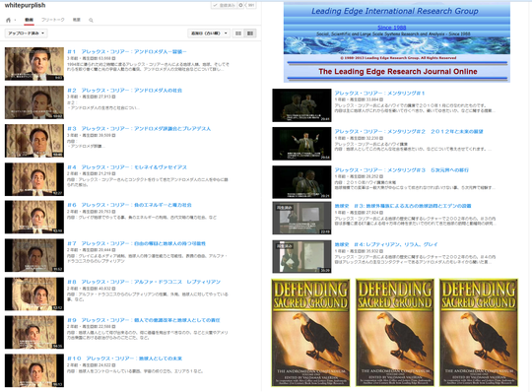
Task: Switch to list view layout
Action: click(250, 33)
